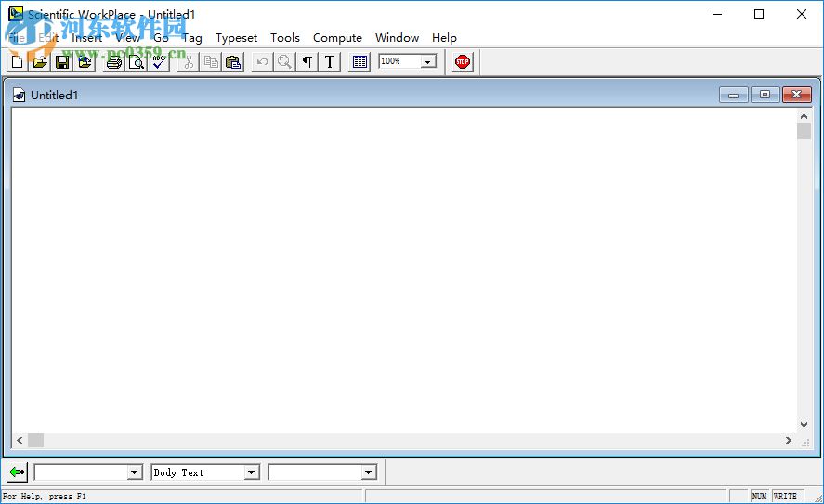Image resolution: width=824 pixels, height=504 pixels.
Task: Paste using the clipboard icon
Action: 233,62
